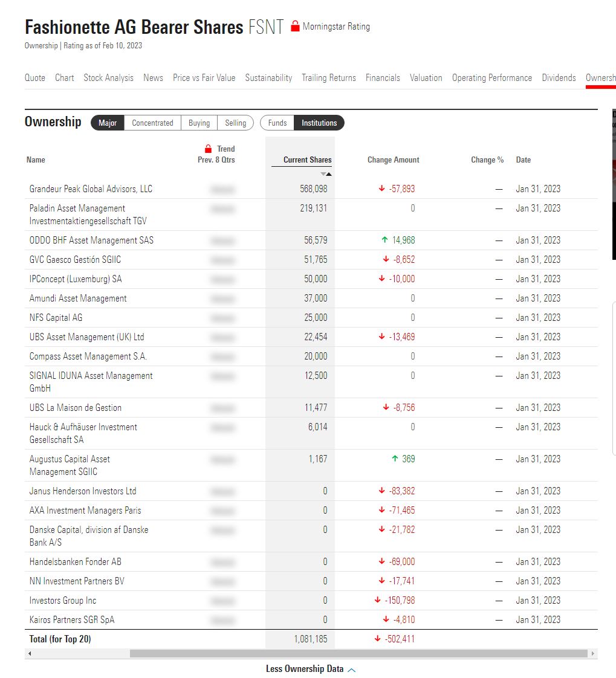
Task: Click IPConcept (Luxemburg) SA
Action: click(76, 279)
